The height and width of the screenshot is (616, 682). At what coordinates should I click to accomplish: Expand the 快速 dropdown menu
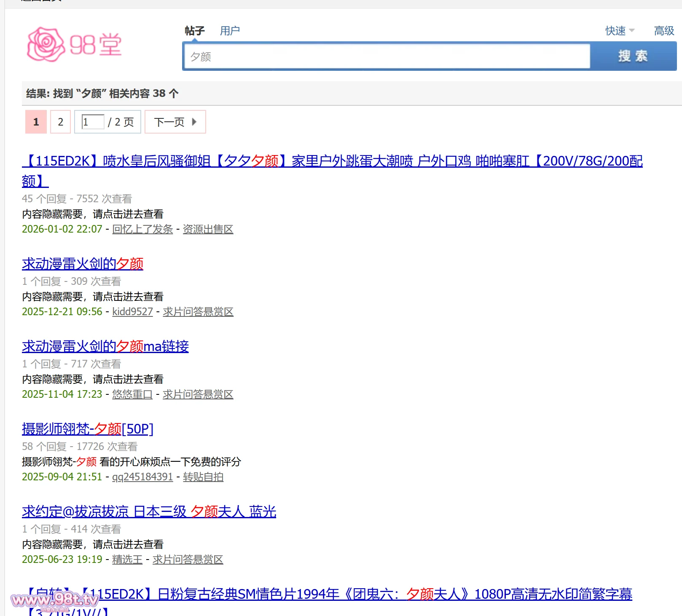pos(620,31)
